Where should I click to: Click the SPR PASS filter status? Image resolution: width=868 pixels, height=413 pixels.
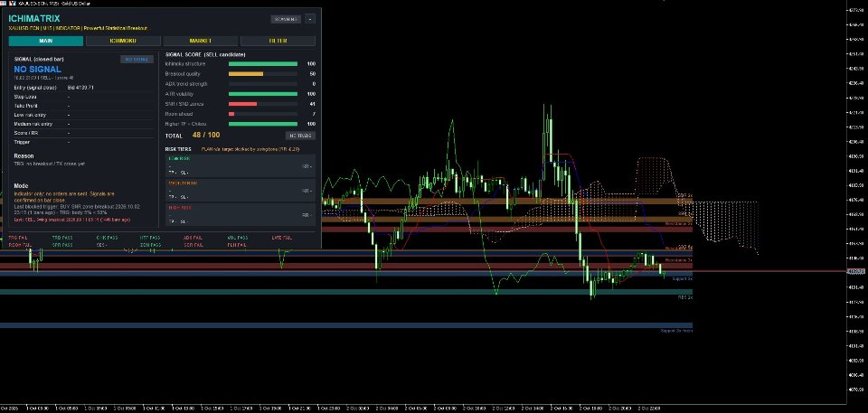[x=62, y=245]
